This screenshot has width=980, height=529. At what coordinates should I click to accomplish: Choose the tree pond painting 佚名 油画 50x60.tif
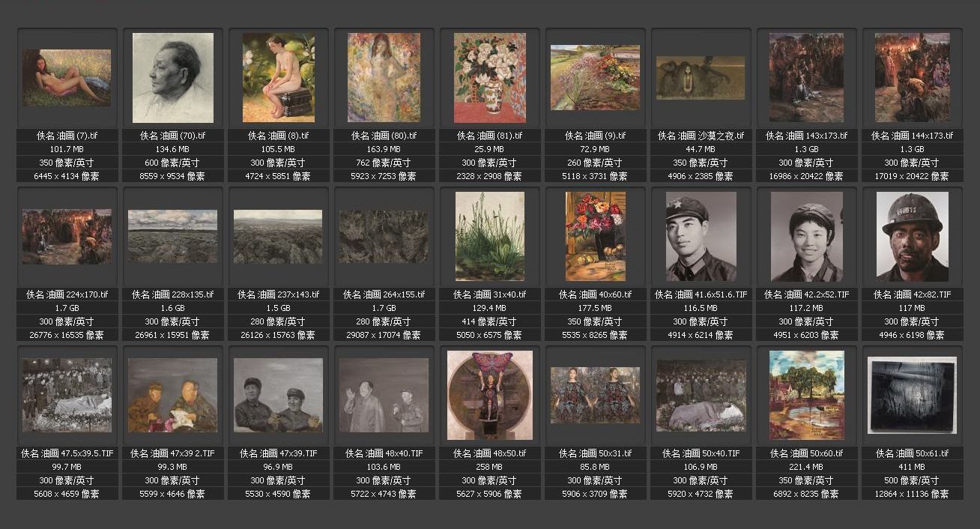[807, 396]
